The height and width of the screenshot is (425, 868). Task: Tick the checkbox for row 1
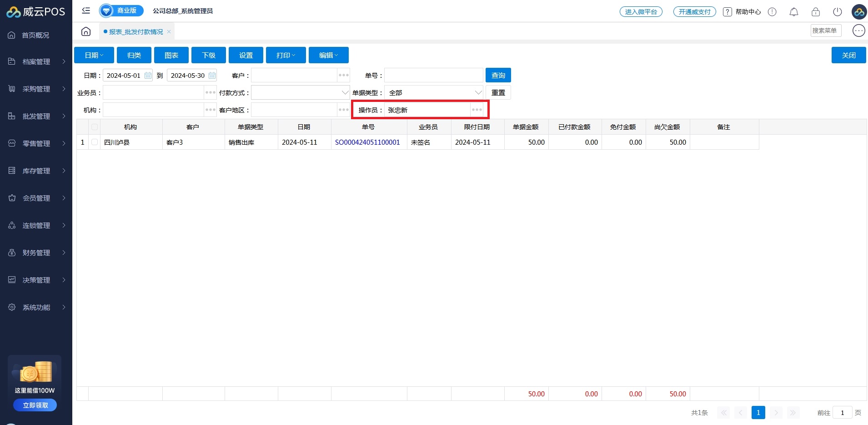coord(95,142)
